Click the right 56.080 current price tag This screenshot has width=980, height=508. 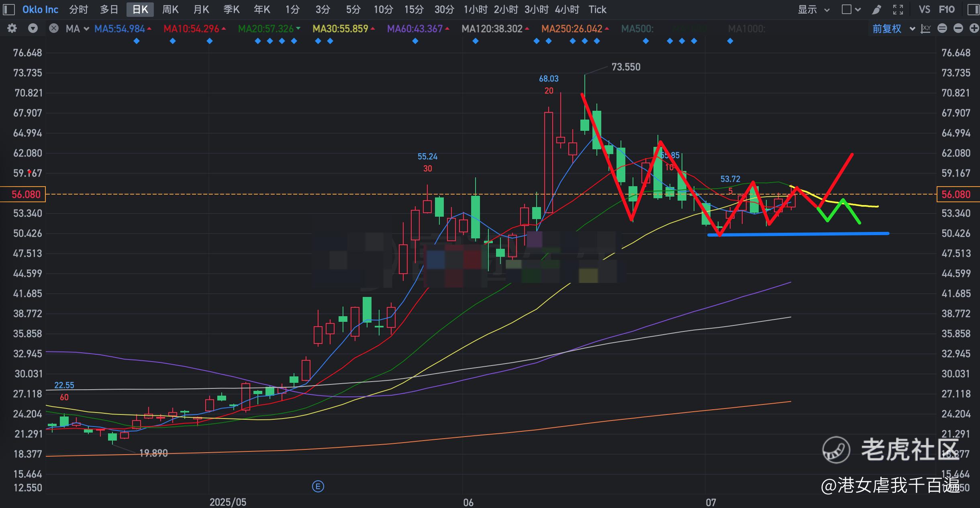(x=958, y=194)
